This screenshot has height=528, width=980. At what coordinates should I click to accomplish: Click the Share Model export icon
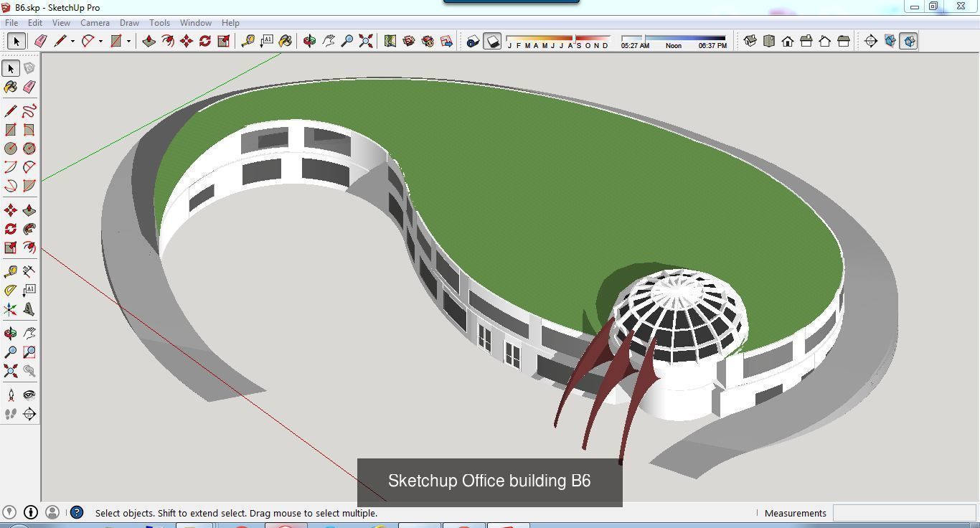pyautogui.click(x=446, y=41)
